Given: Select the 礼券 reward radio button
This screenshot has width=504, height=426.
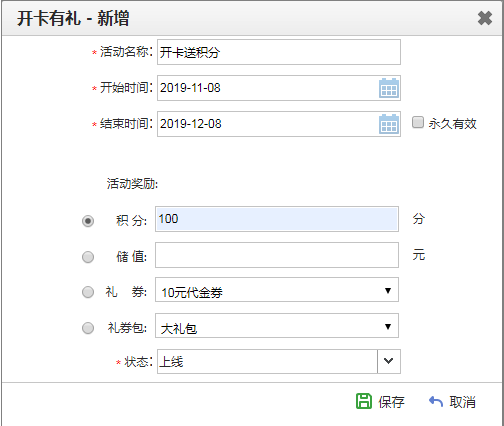Looking at the screenshot, I should click(88, 292).
